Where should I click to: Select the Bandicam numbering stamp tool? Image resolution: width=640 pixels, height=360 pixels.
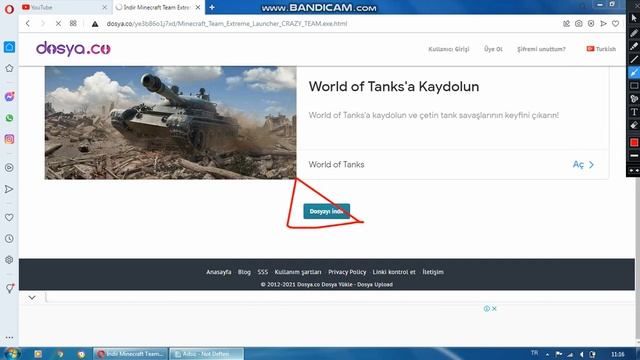tap(634, 99)
